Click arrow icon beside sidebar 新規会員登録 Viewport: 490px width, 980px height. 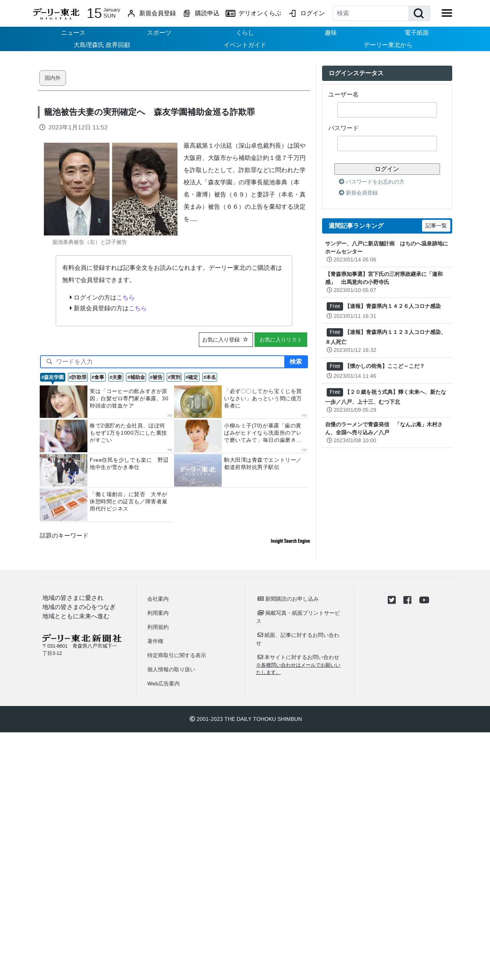[342, 193]
